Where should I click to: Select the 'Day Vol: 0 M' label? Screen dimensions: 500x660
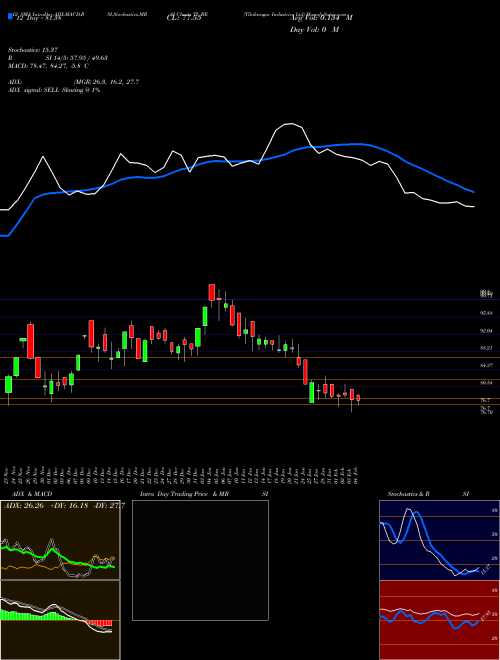[314, 30]
